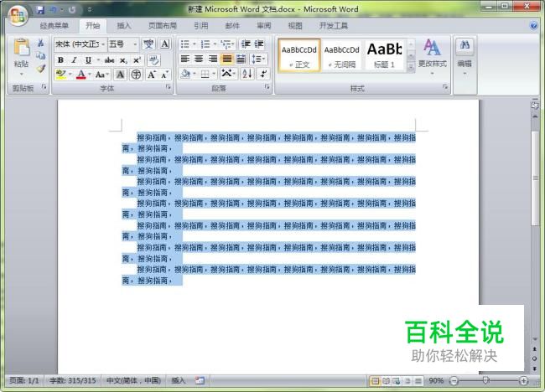Image resolution: width=545 pixels, height=392 pixels.
Task: Open word count 字数: 315/315
Action: [72, 380]
